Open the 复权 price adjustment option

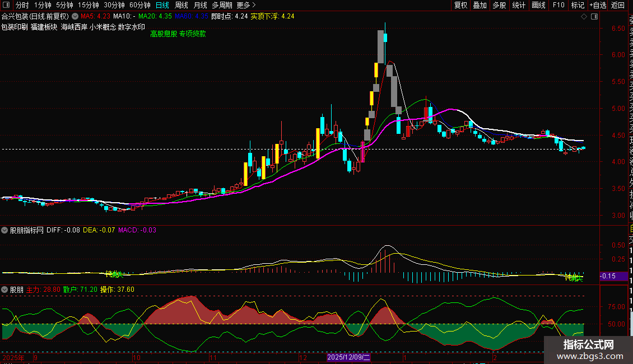click(x=460, y=5)
